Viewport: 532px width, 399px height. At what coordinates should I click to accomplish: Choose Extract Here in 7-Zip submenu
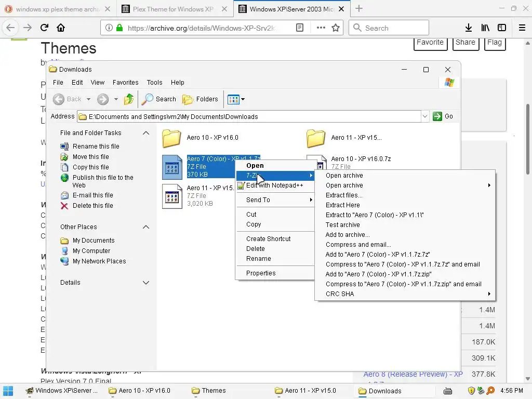point(405,205)
